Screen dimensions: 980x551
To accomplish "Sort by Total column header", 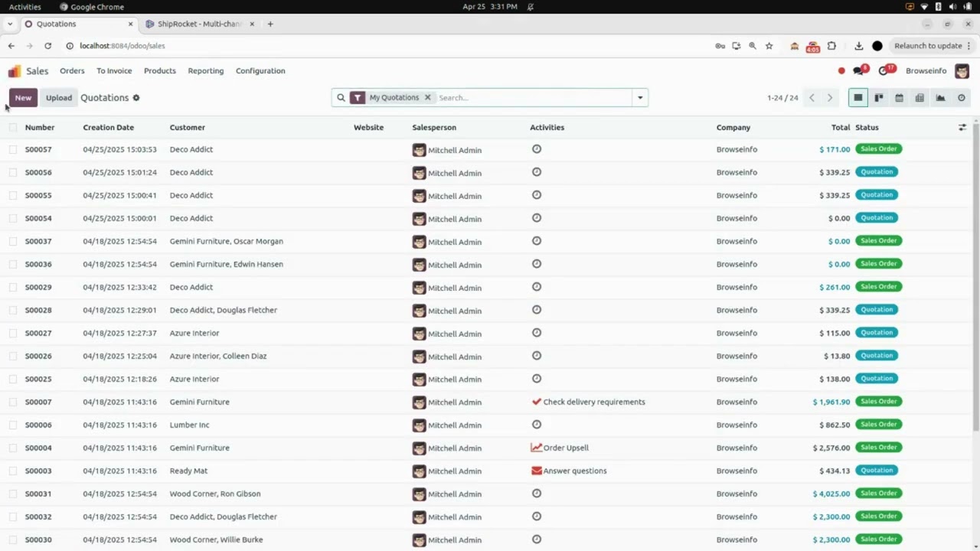I will pos(841,128).
